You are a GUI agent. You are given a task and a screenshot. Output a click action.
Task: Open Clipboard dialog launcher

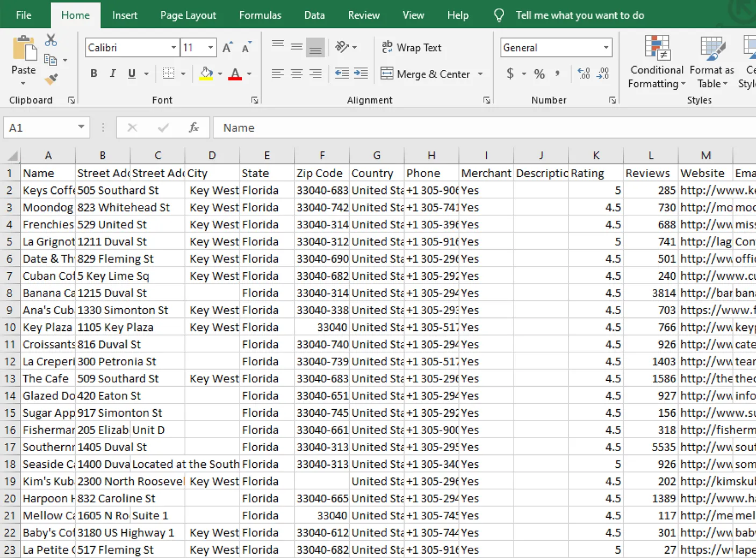71,100
